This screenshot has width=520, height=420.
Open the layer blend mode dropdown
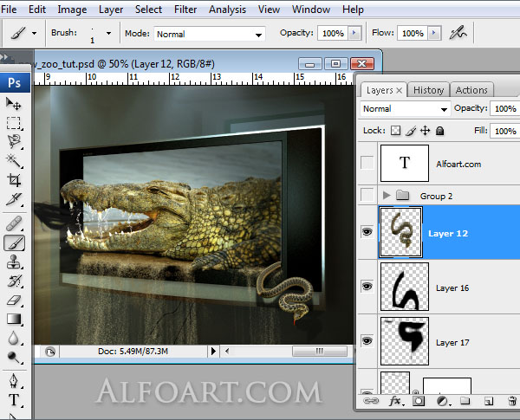406,109
